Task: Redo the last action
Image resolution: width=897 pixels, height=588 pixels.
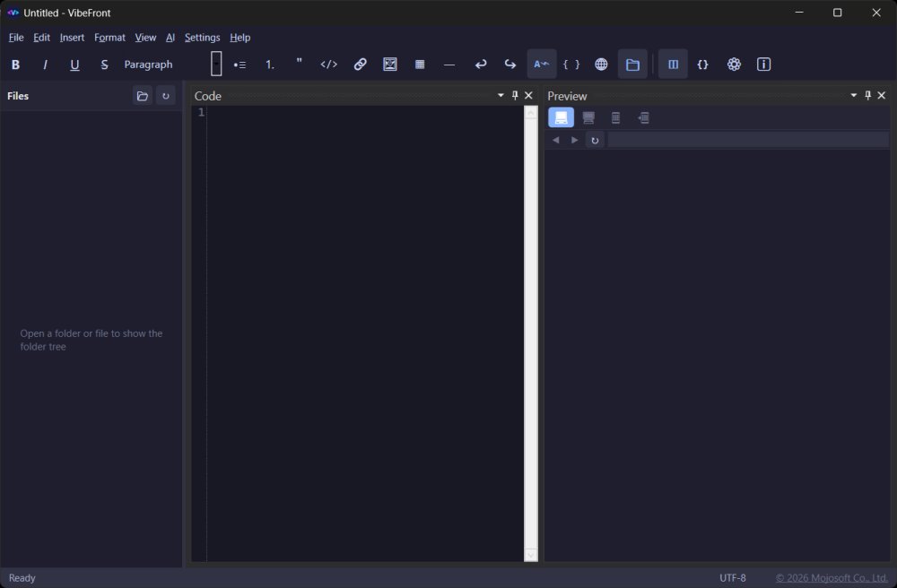Action: click(x=509, y=65)
